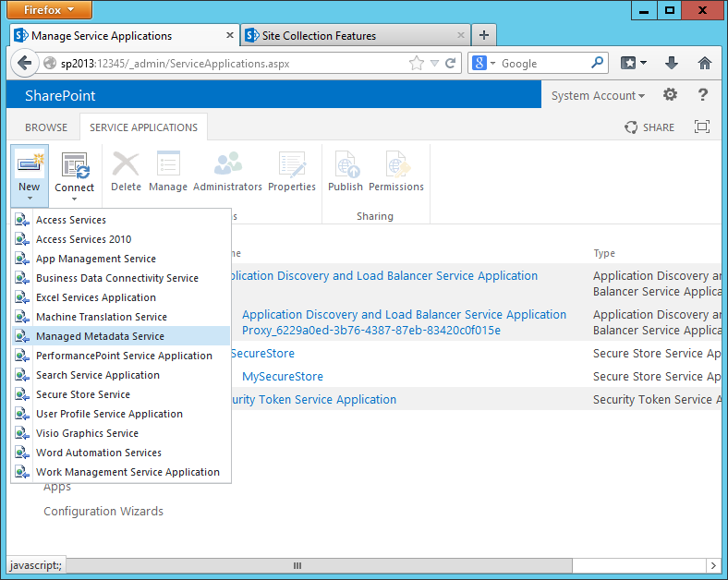Click the Connect ribbon icon

tap(75, 165)
